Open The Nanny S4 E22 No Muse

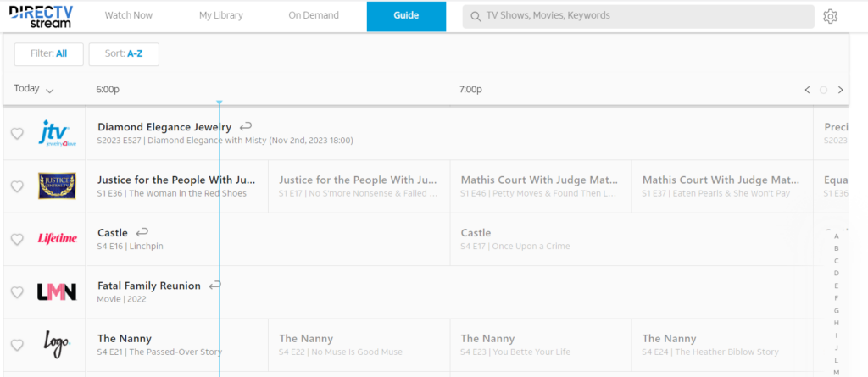click(359, 345)
